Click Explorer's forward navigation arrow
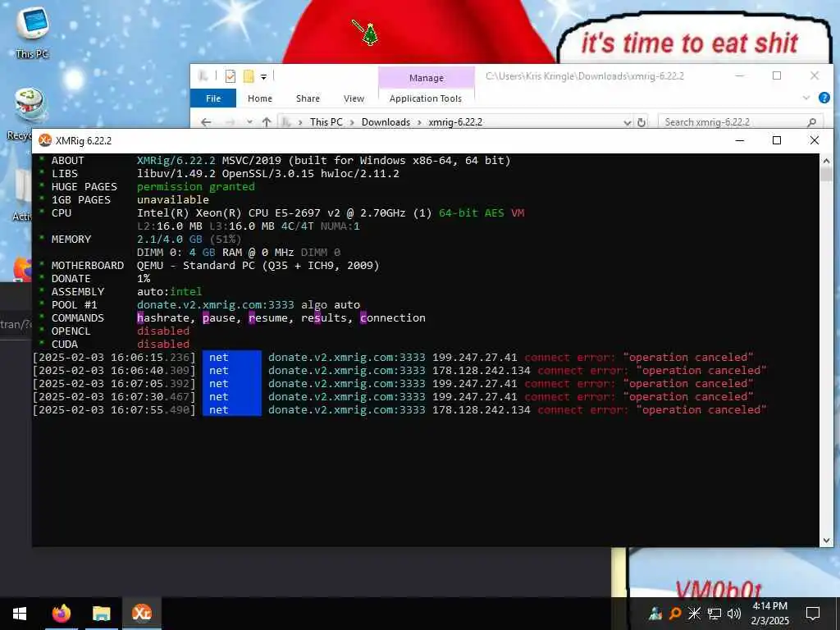The height and width of the screenshot is (630, 840). pyautogui.click(x=230, y=122)
